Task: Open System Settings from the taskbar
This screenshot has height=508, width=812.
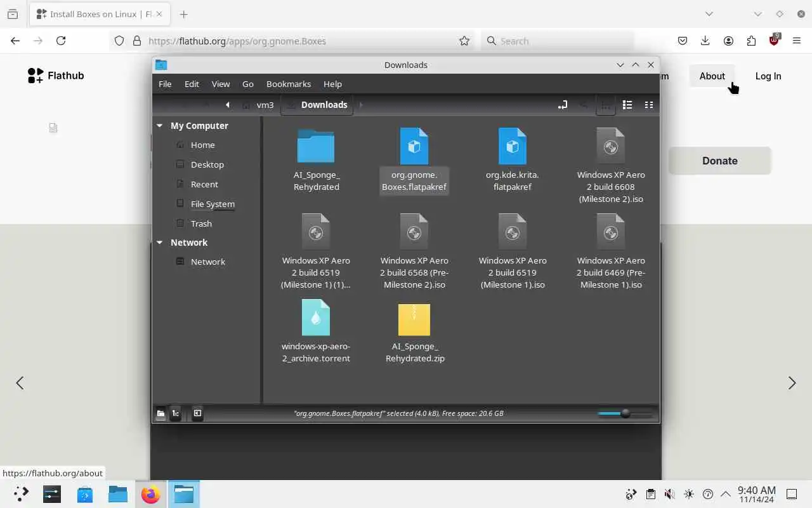Action: [52, 494]
